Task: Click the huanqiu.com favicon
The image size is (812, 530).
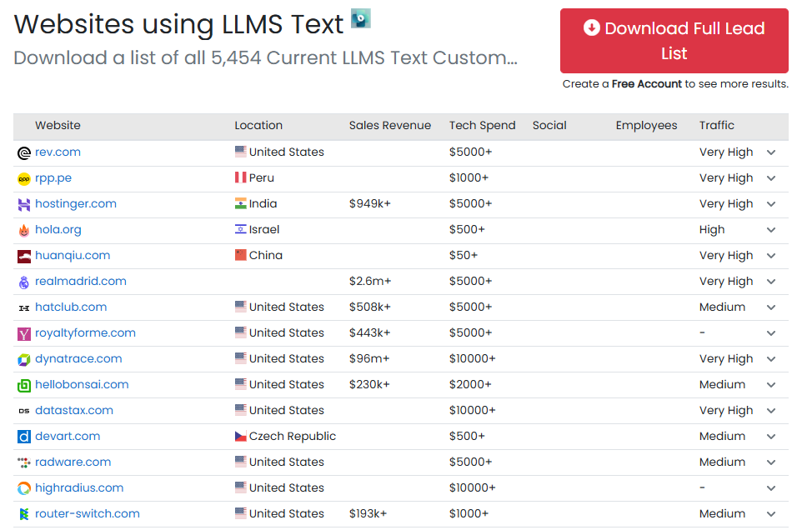Action: [x=24, y=256]
